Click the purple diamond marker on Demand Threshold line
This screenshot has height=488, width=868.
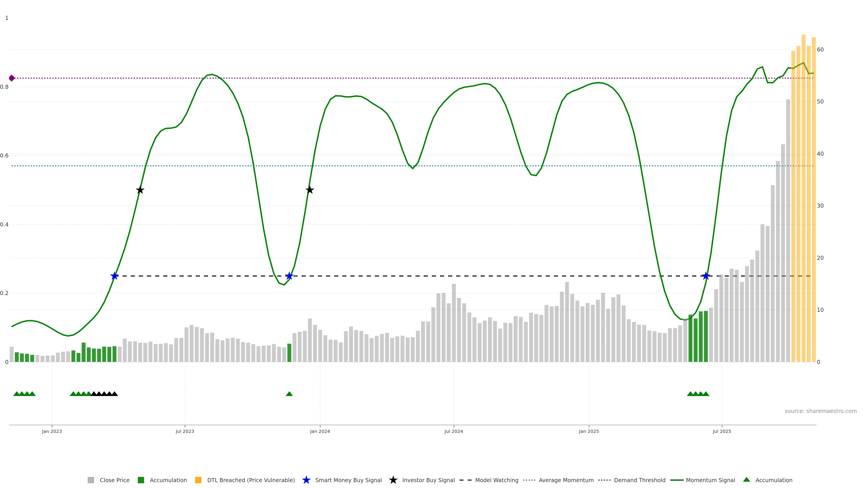(12, 78)
